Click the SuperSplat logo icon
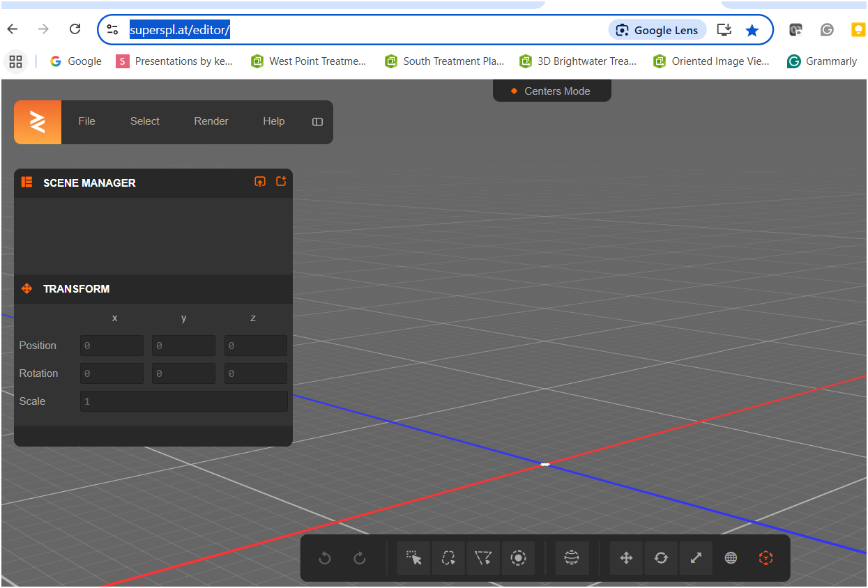 38,122
